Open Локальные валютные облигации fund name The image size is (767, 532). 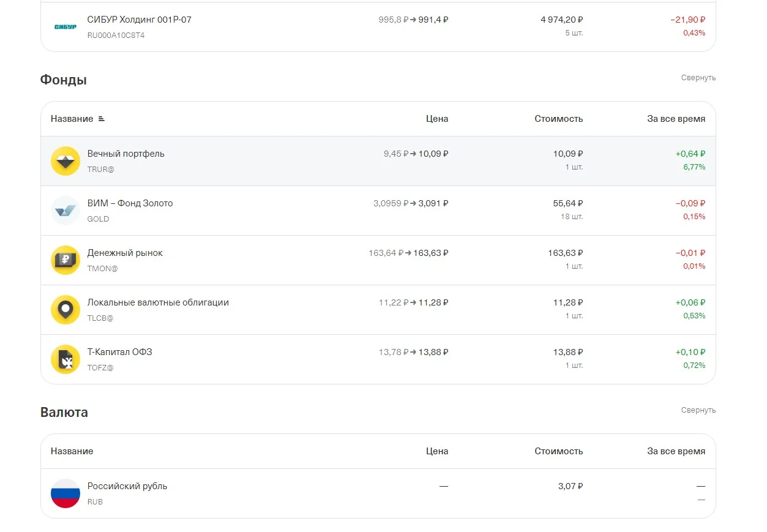point(158,302)
